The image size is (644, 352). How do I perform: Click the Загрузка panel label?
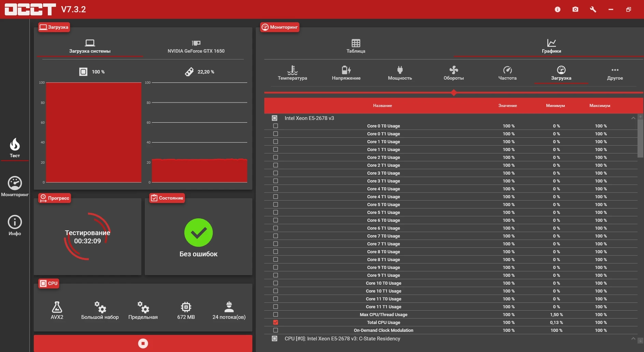tap(54, 27)
